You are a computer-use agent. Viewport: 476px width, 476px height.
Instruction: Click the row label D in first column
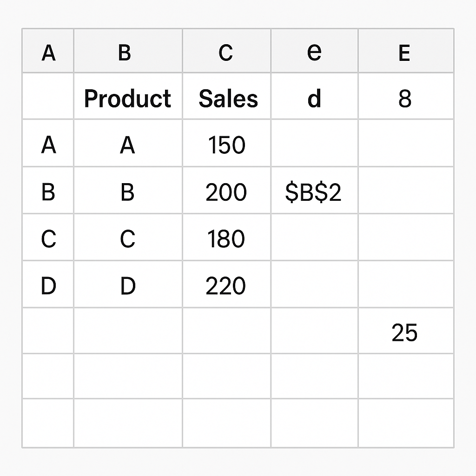coord(48,284)
